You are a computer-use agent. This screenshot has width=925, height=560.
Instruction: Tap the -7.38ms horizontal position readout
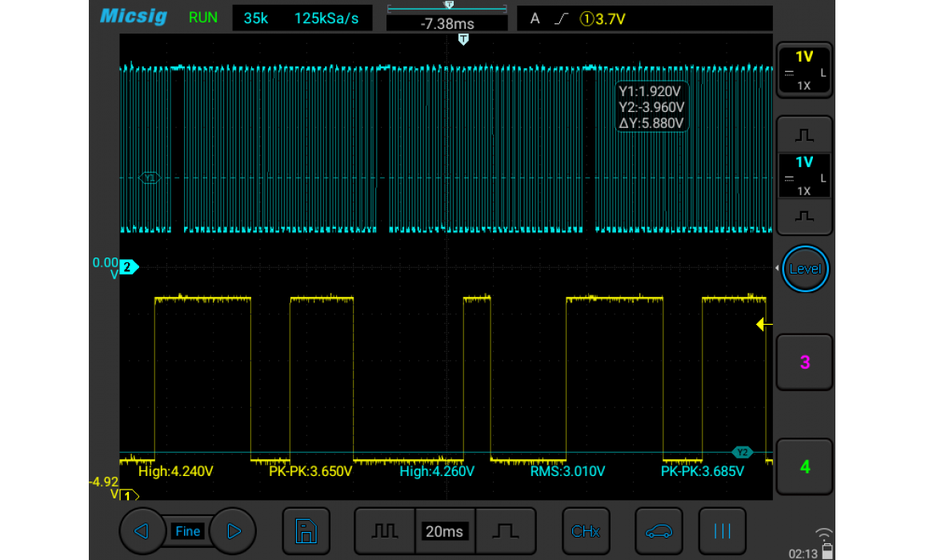pyautogui.click(x=446, y=24)
